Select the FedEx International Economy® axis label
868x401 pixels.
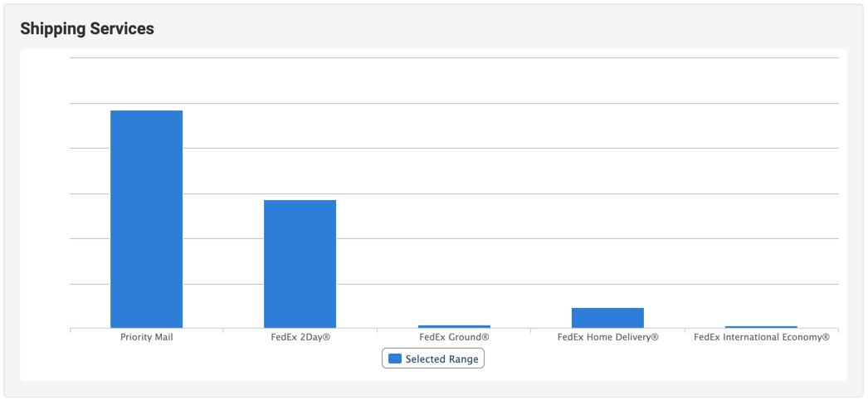pyautogui.click(x=761, y=337)
